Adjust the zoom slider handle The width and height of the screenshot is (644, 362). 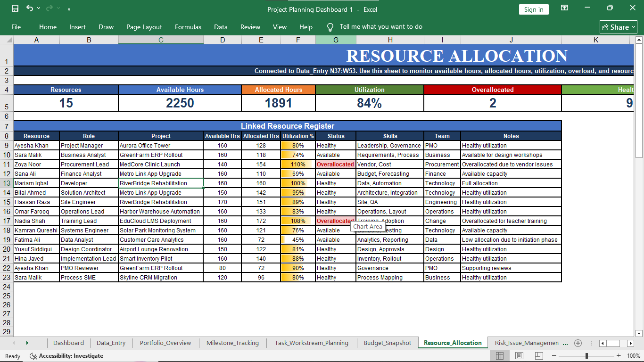(x=586, y=356)
